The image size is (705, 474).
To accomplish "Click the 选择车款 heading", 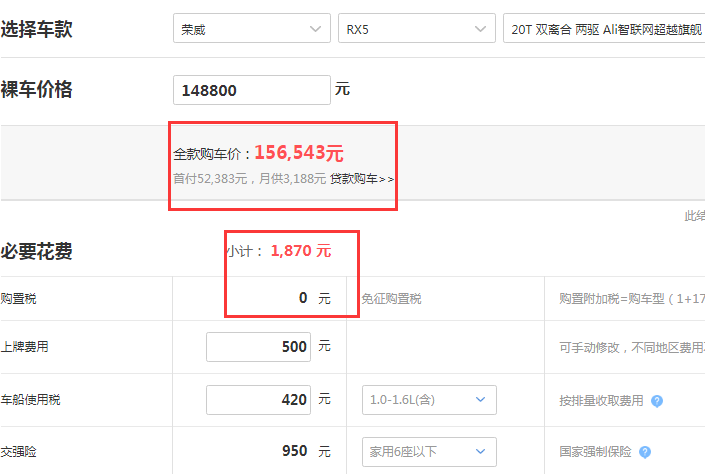I will (x=36, y=29).
